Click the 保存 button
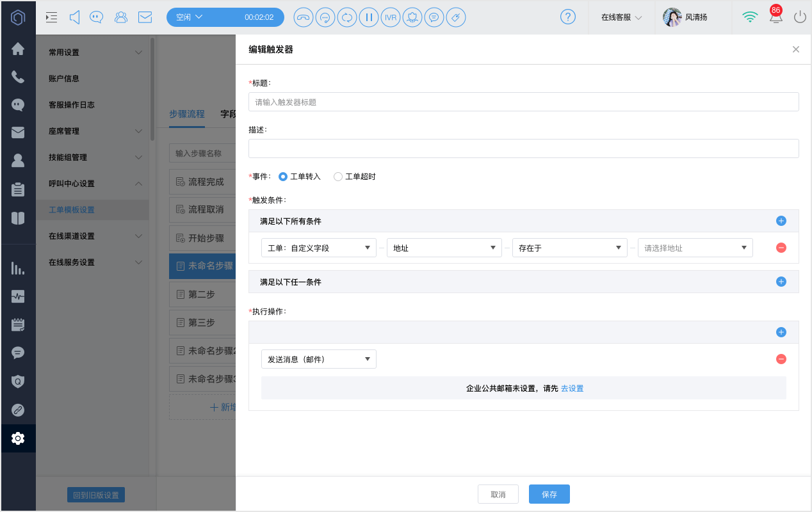This screenshot has width=812, height=512. [x=549, y=494]
